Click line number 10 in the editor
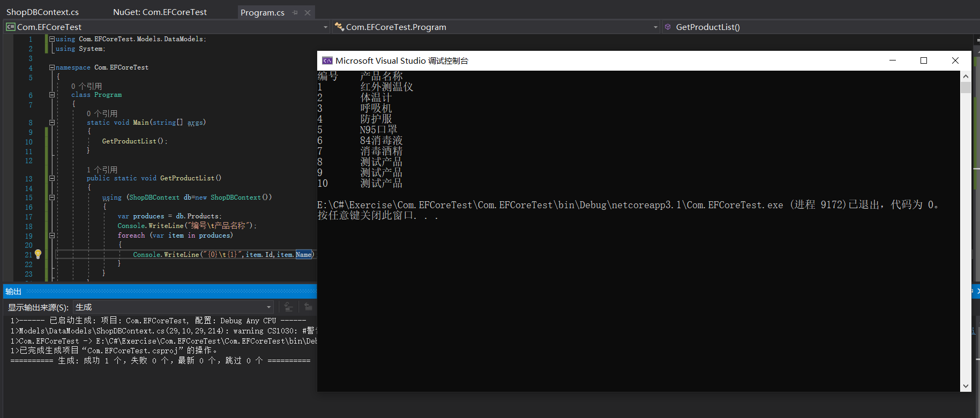The width and height of the screenshot is (980, 418). tap(28, 142)
